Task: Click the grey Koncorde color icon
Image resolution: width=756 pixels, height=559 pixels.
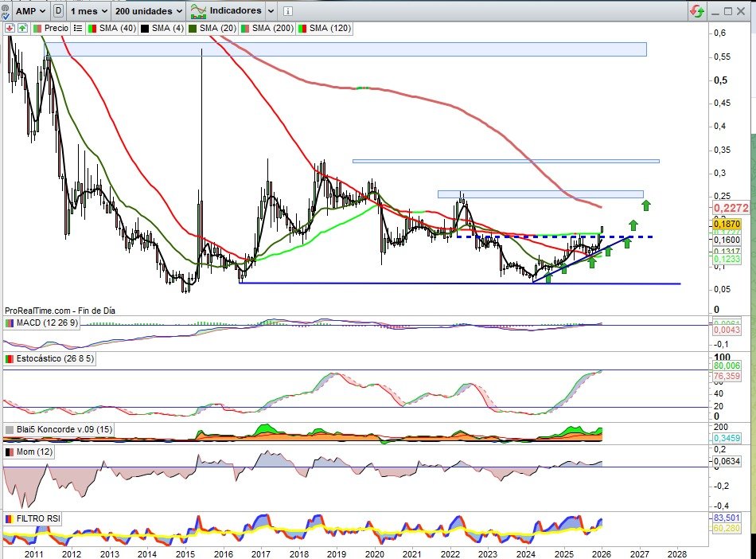Action: click(x=10, y=429)
